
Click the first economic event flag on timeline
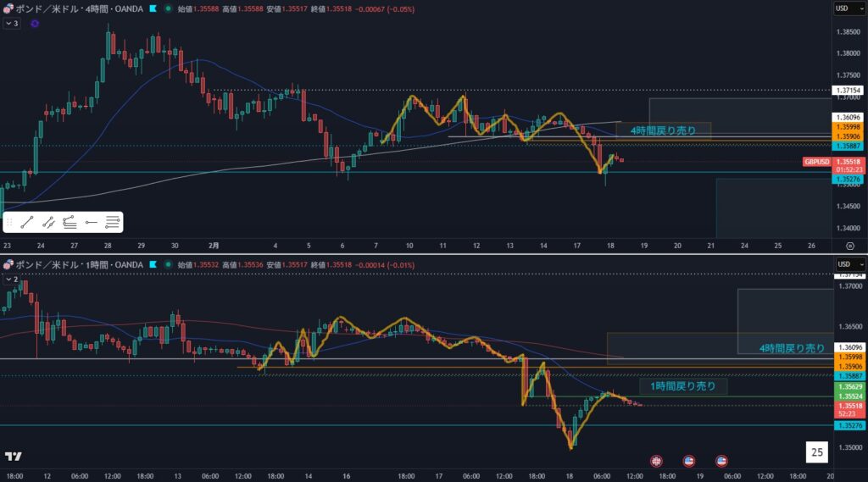coord(655,461)
